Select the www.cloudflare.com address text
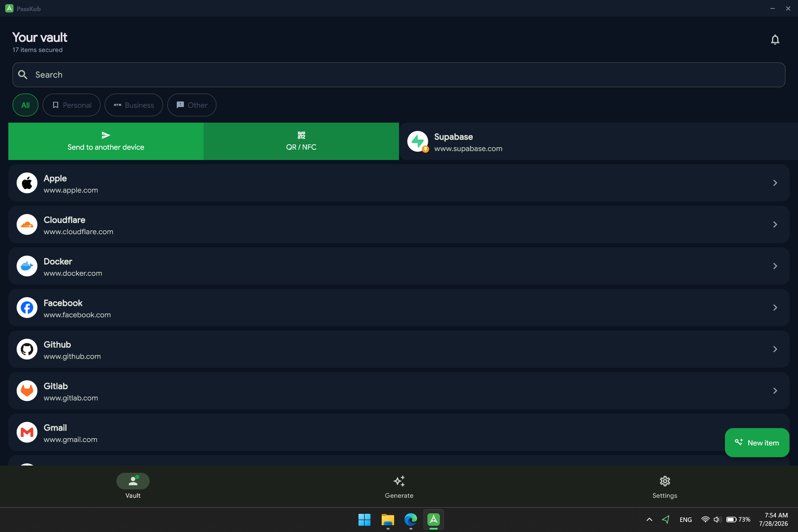The image size is (798, 532). click(x=78, y=232)
